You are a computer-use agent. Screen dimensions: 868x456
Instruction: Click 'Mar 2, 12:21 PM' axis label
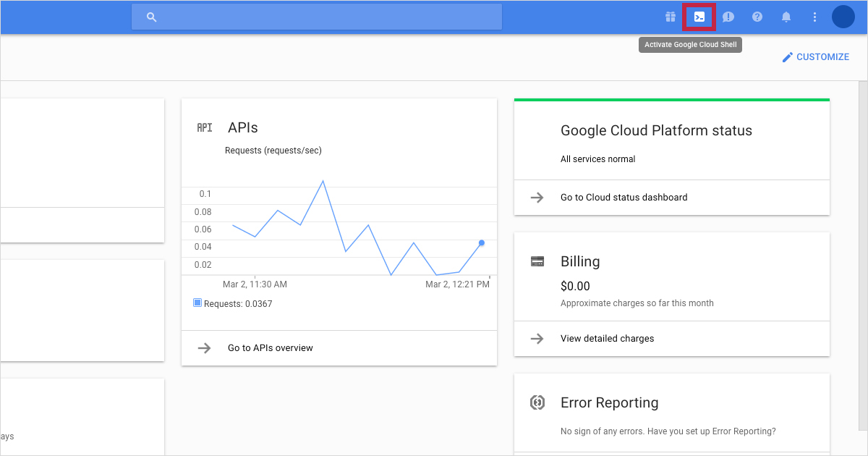(x=458, y=284)
